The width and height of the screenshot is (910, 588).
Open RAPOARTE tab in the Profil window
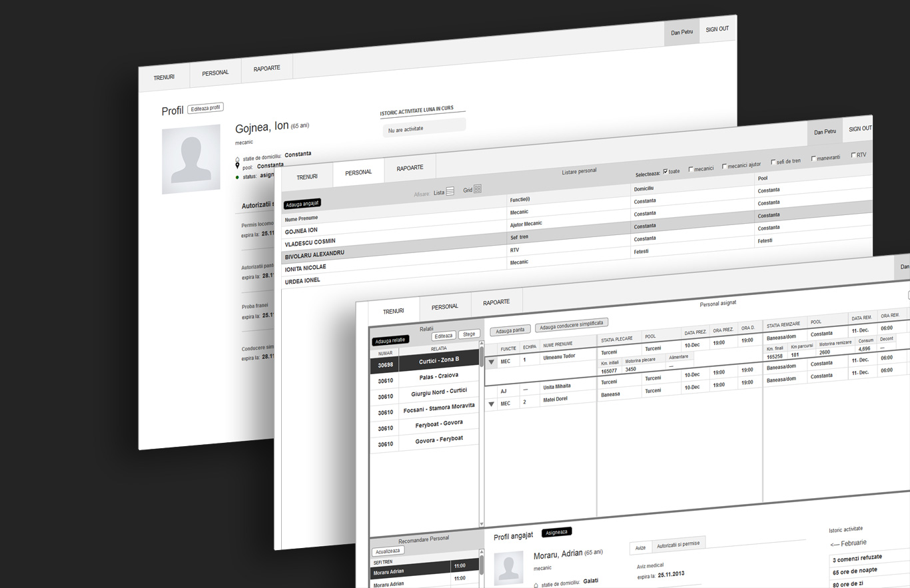click(267, 69)
